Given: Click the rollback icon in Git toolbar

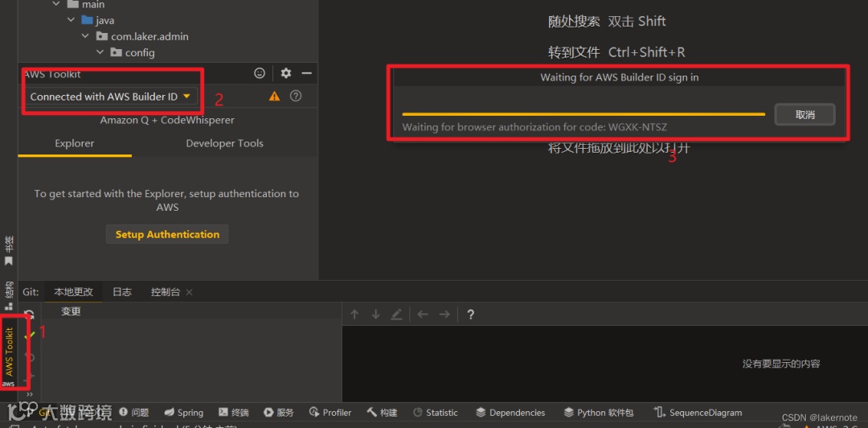Looking at the screenshot, I should click(30, 357).
